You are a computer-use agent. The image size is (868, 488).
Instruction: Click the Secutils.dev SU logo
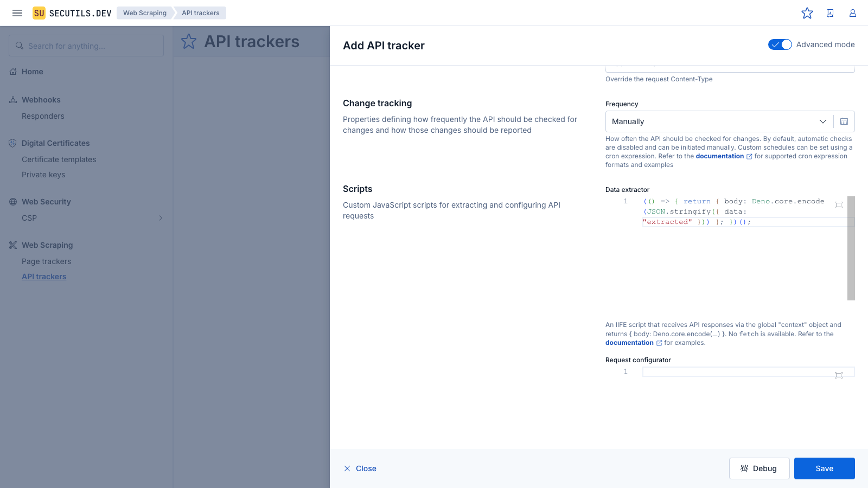pyautogui.click(x=39, y=13)
